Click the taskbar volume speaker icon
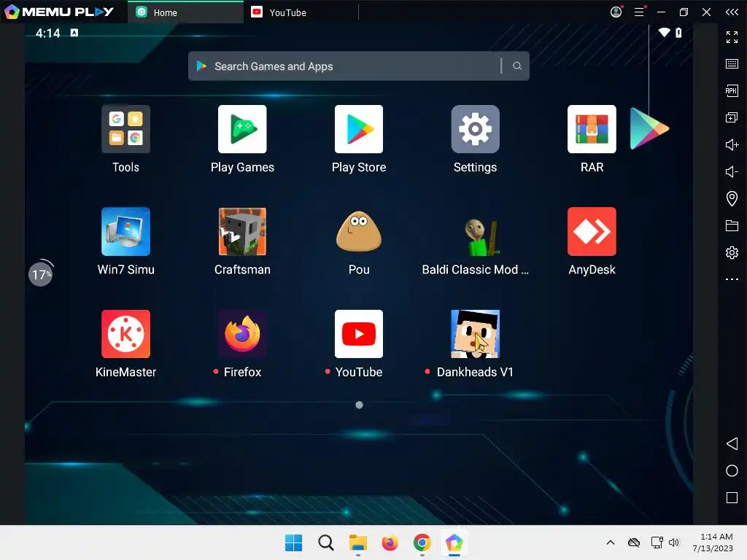The image size is (747, 560). [x=673, y=542]
